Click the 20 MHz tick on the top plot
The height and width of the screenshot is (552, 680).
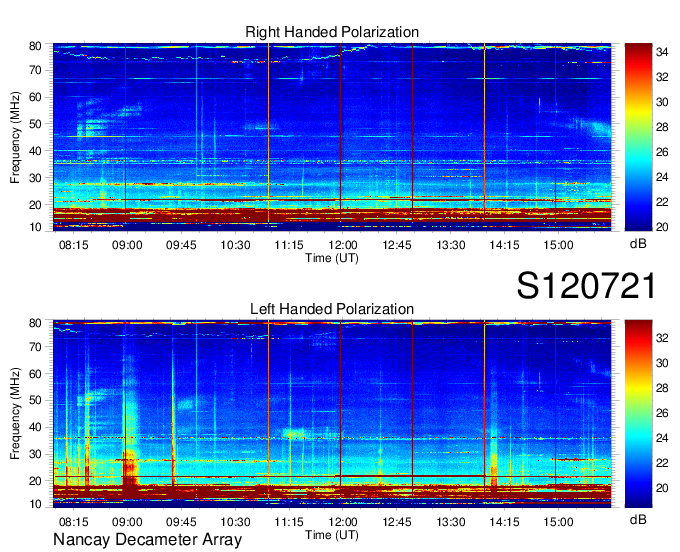pyautogui.click(x=35, y=205)
